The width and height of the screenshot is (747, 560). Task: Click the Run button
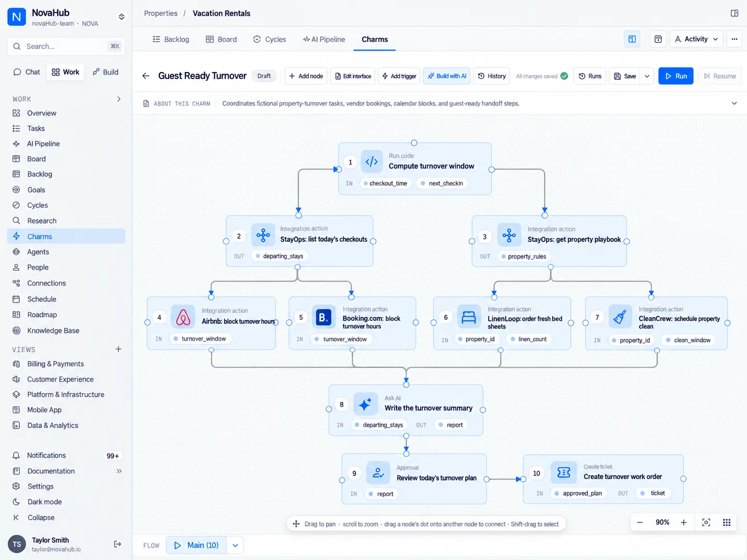676,76
